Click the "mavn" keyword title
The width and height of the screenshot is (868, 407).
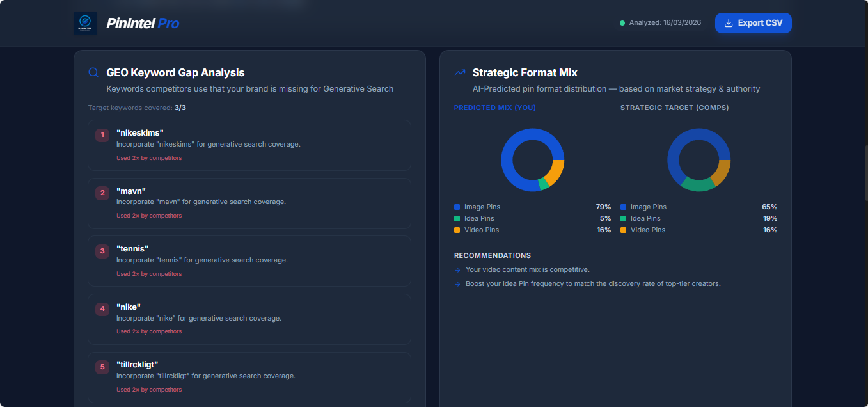tap(131, 191)
